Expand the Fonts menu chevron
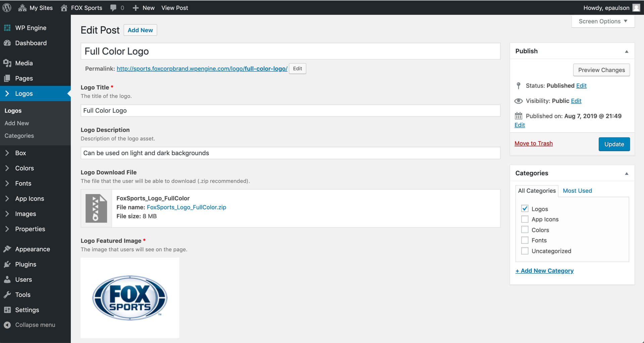644x343 pixels. coord(7,184)
